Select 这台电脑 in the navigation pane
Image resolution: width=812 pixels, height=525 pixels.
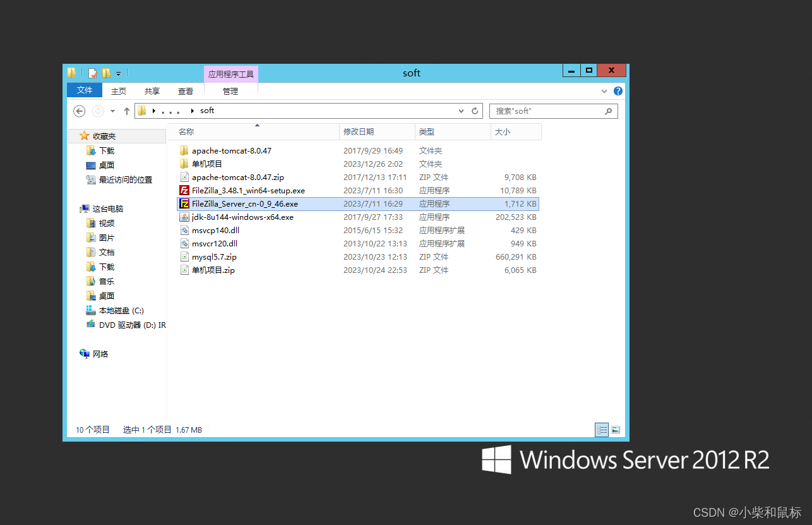[108, 209]
